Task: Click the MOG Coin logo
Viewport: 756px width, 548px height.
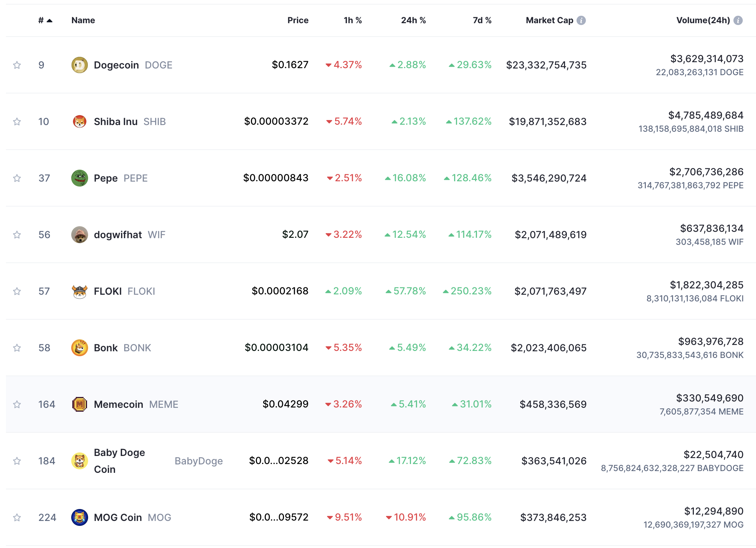Action: 80,517
